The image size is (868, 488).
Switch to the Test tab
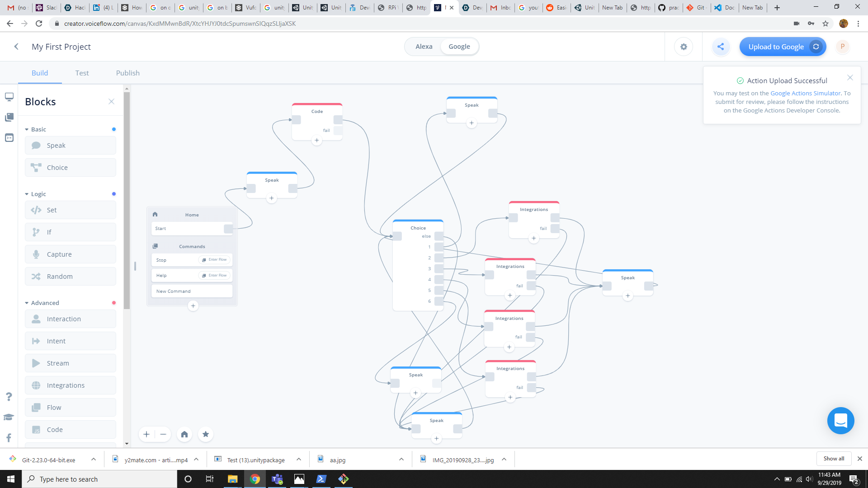(x=82, y=73)
